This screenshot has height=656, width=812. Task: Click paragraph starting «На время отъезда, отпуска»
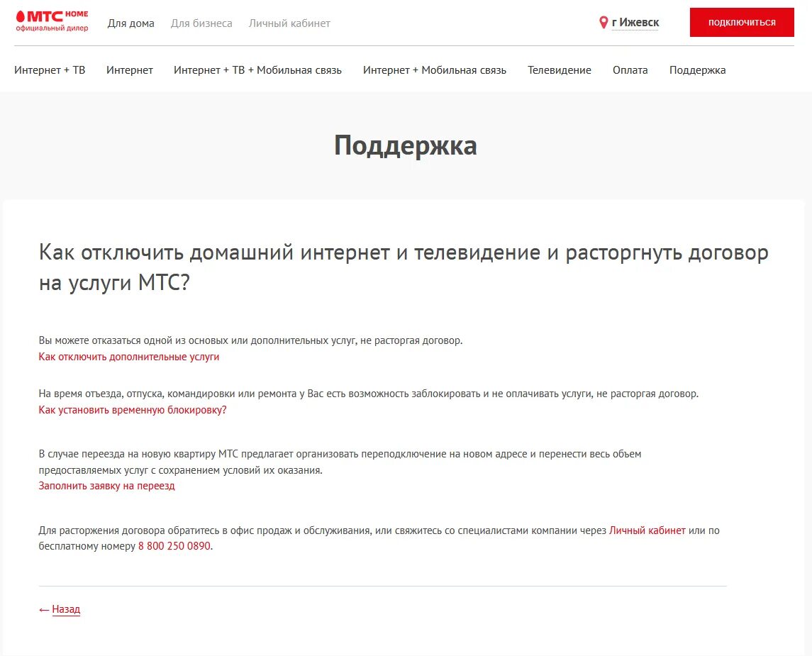(x=369, y=394)
